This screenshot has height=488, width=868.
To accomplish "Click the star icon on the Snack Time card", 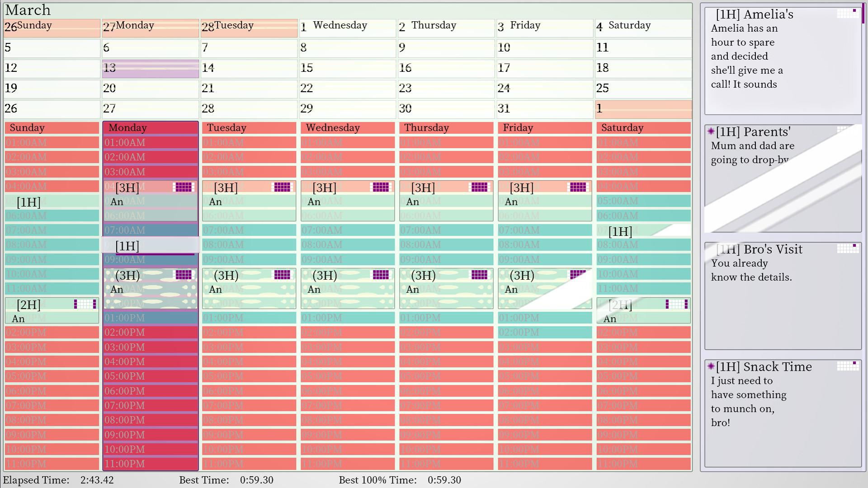I will coord(711,366).
